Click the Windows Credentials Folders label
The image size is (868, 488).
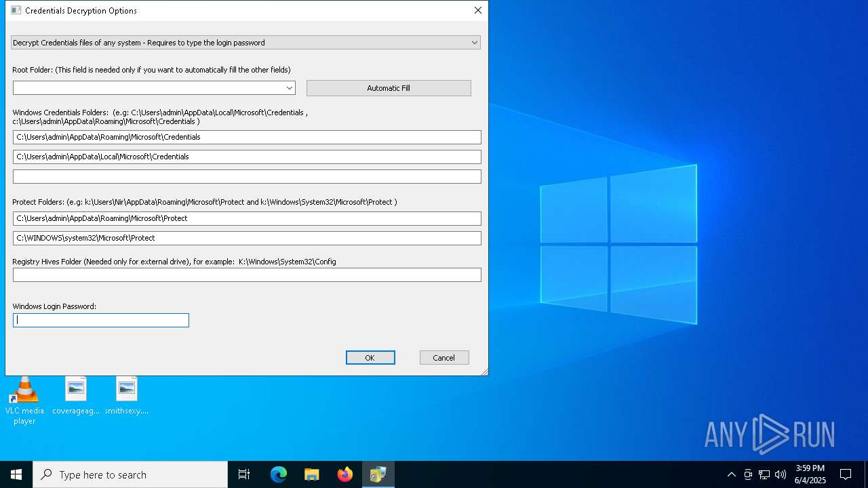160,117
